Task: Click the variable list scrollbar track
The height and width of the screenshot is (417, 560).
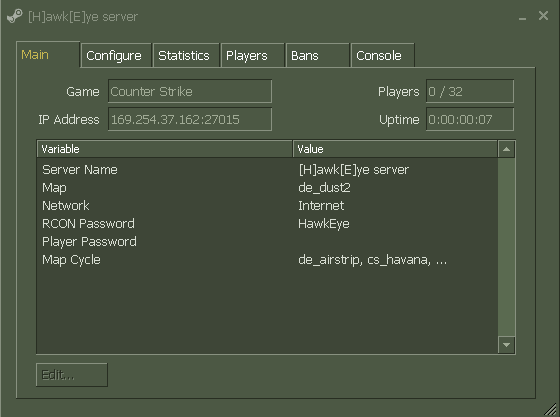Action: 506,247
